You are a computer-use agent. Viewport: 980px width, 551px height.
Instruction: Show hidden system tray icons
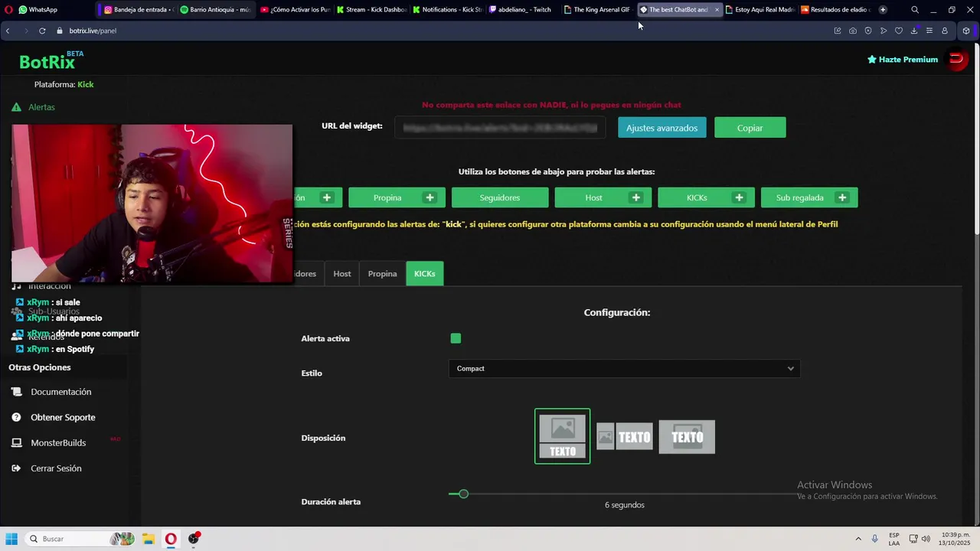(x=858, y=539)
